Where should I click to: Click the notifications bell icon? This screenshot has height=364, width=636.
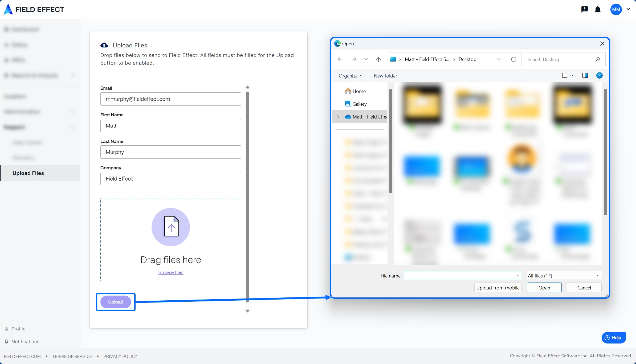[598, 10]
